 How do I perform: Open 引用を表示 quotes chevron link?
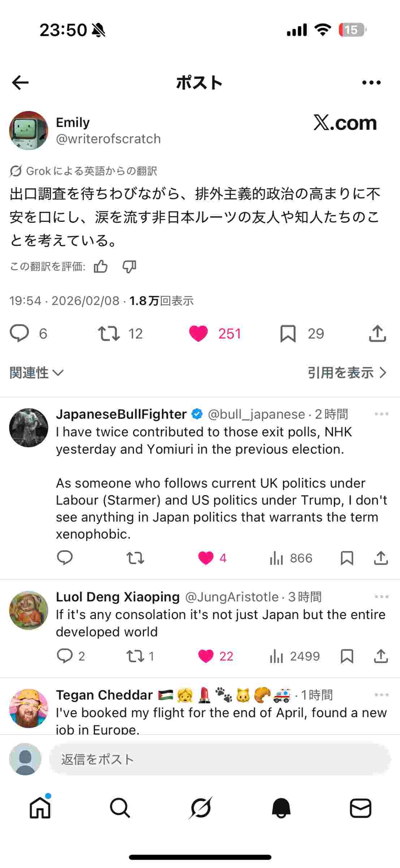tap(347, 373)
